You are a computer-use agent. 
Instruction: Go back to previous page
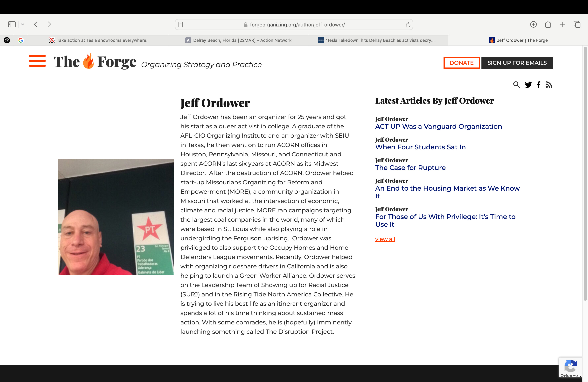[x=36, y=24]
